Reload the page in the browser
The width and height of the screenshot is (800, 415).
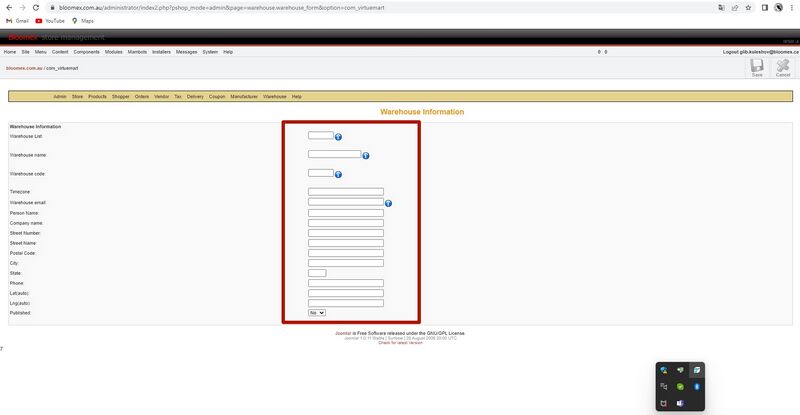point(36,8)
